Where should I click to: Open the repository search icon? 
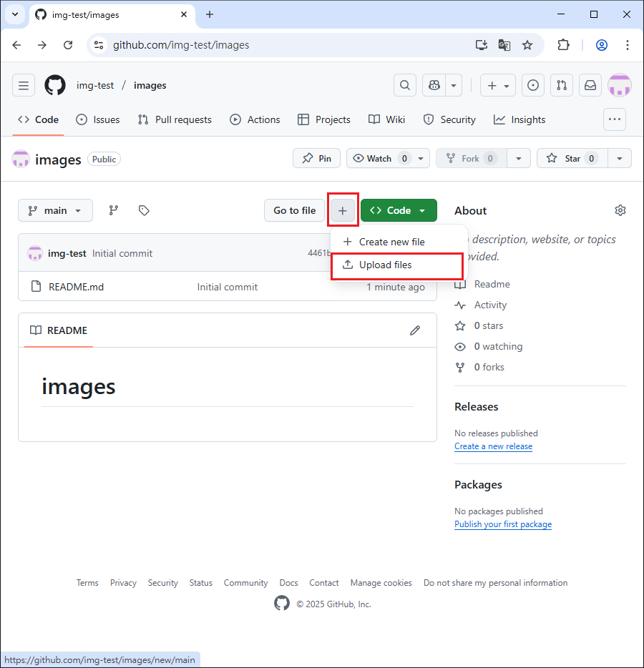[404, 85]
